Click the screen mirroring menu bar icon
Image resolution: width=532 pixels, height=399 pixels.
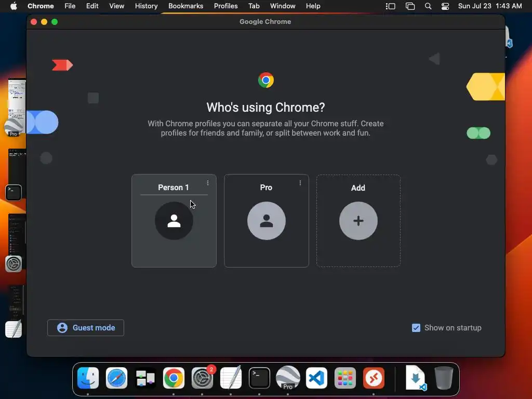coord(410,6)
